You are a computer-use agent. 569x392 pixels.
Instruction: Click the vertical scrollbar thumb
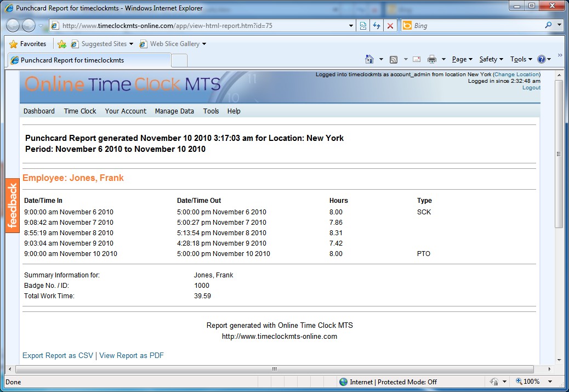coord(559,154)
